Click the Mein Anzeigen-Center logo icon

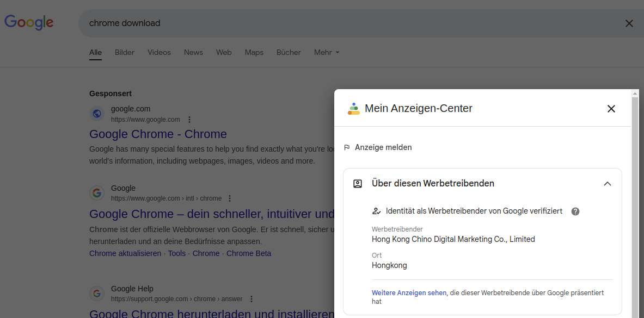[x=354, y=109]
